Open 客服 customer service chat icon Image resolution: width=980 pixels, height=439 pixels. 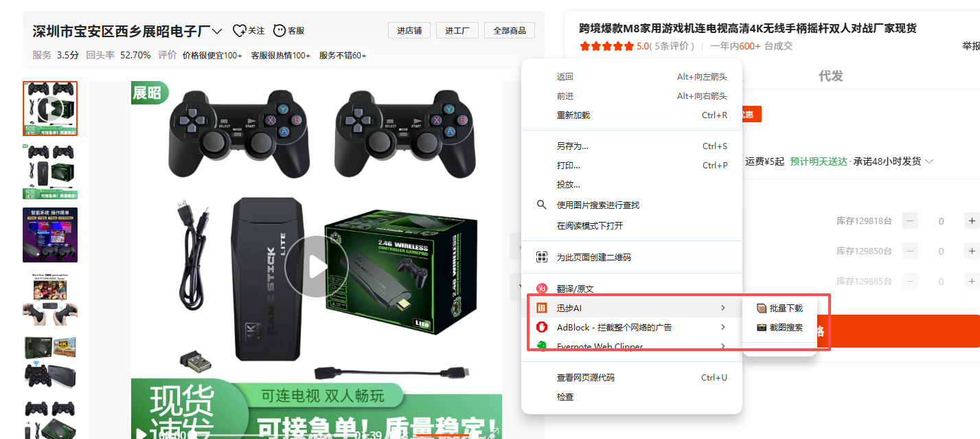pos(280,30)
